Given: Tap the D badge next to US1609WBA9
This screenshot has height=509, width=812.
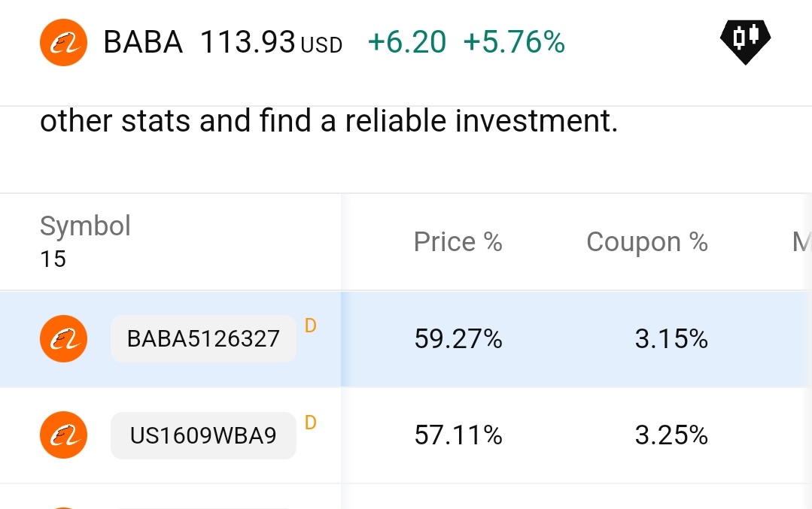Looking at the screenshot, I should pos(310,423).
